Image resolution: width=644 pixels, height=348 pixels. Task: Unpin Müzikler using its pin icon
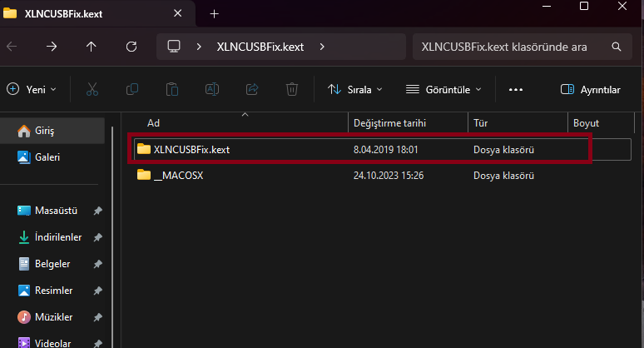(x=97, y=317)
